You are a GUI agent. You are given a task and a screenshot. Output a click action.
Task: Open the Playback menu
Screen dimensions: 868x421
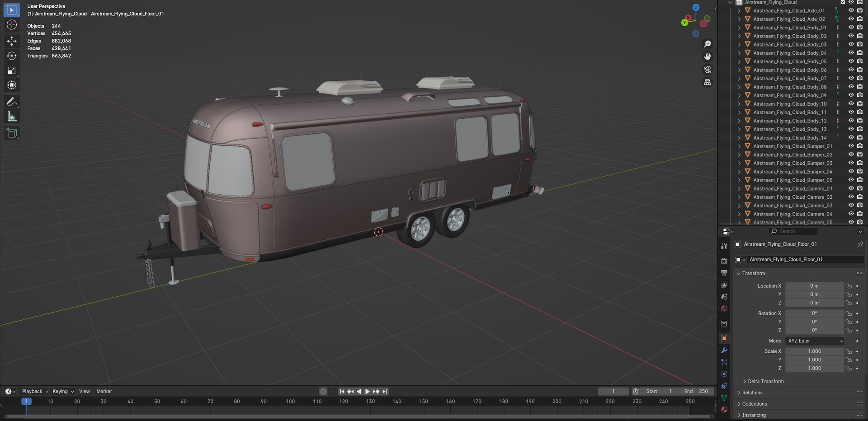coord(35,392)
